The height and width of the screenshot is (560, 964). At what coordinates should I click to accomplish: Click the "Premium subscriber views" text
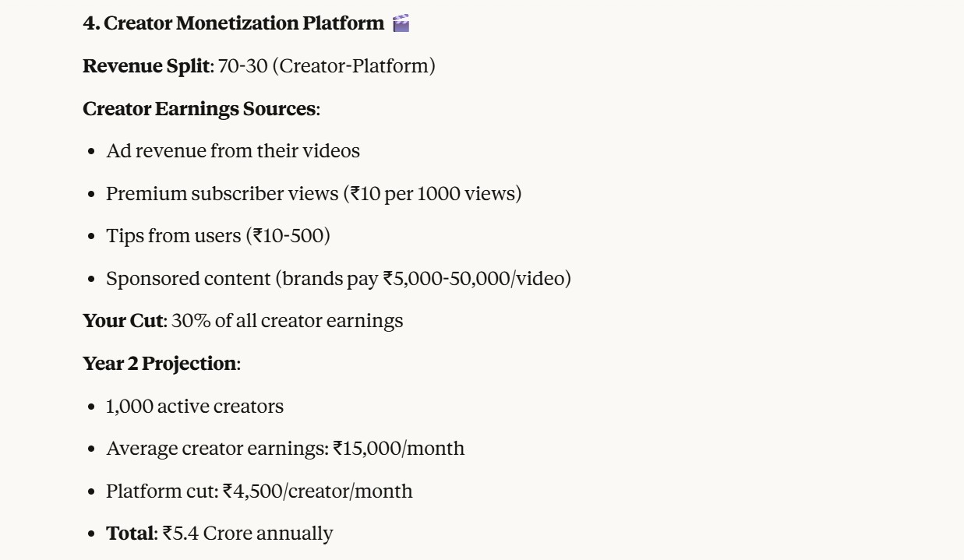click(221, 194)
